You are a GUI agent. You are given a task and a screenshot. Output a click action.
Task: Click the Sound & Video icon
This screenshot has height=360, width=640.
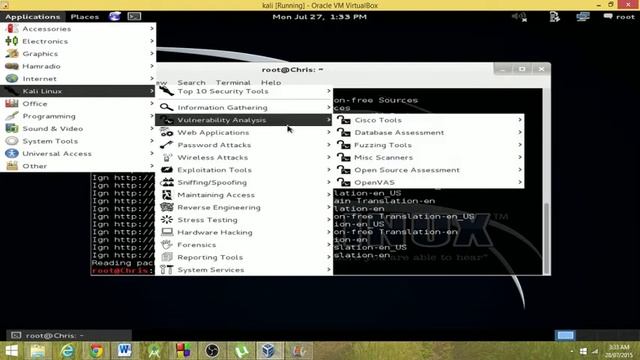pos(12,129)
